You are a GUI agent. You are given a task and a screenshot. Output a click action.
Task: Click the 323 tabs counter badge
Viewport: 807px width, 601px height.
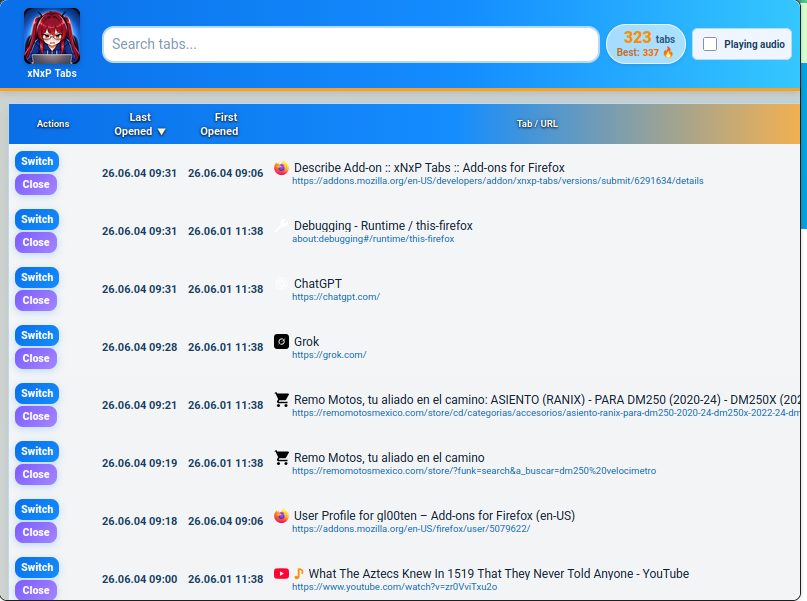click(646, 44)
